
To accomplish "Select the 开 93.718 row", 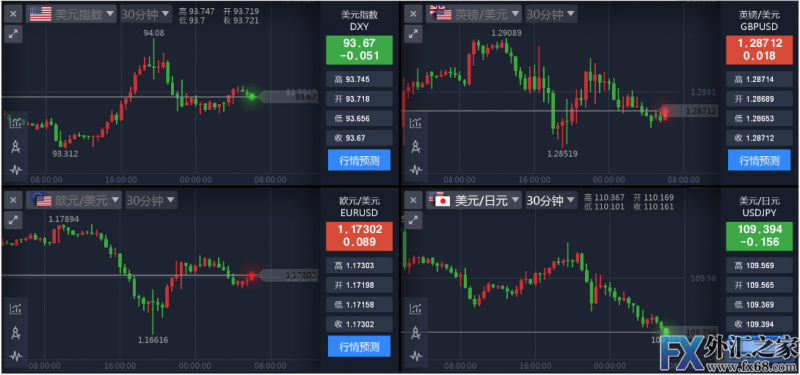I will [359, 98].
